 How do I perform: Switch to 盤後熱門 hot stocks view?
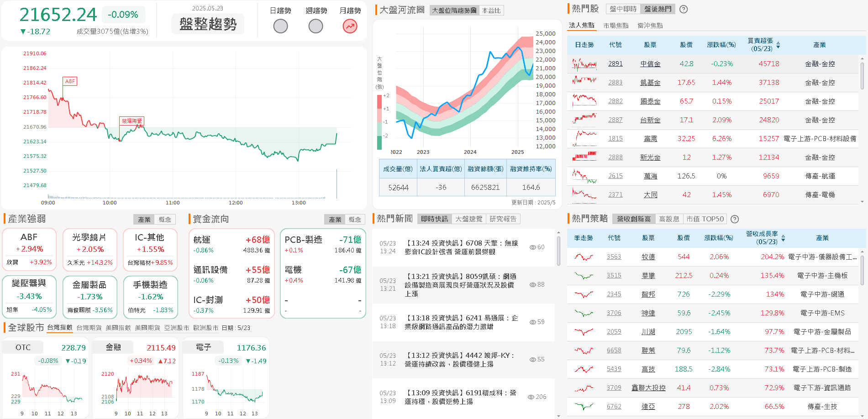click(x=658, y=9)
